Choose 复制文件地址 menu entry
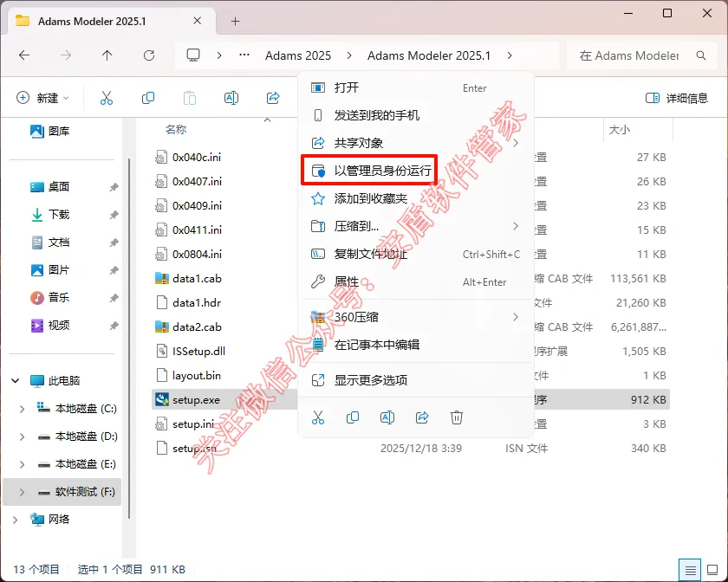Image resolution: width=728 pixels, height=582 pixels. click(x=415, y=255)
